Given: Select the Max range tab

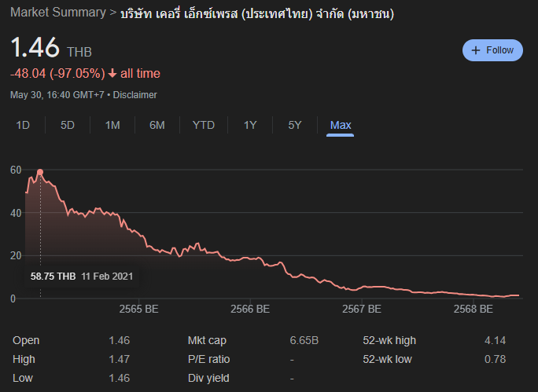Looking at the screenshot, I should (x=341, y=125).
